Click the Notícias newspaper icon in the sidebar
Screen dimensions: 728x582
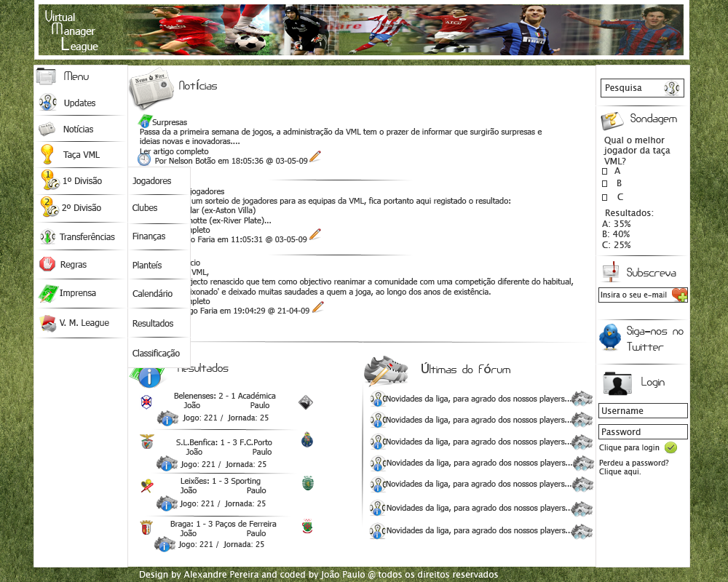click(x=47, y=129)
